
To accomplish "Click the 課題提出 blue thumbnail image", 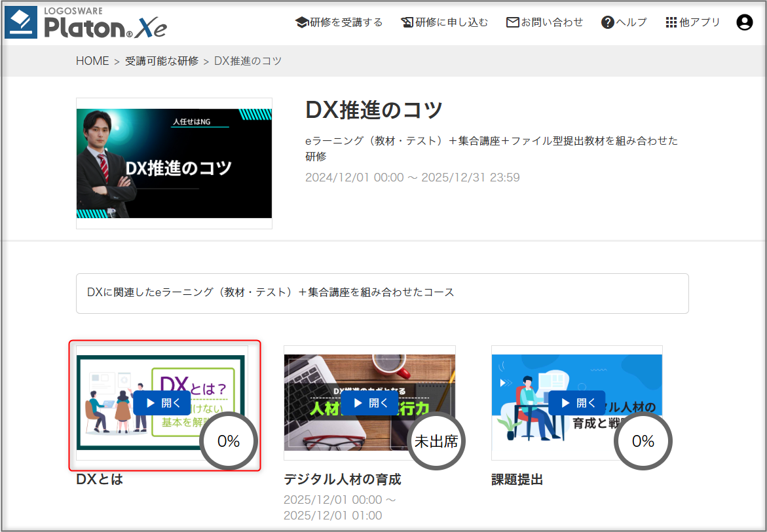I will [x=576, y=402].
